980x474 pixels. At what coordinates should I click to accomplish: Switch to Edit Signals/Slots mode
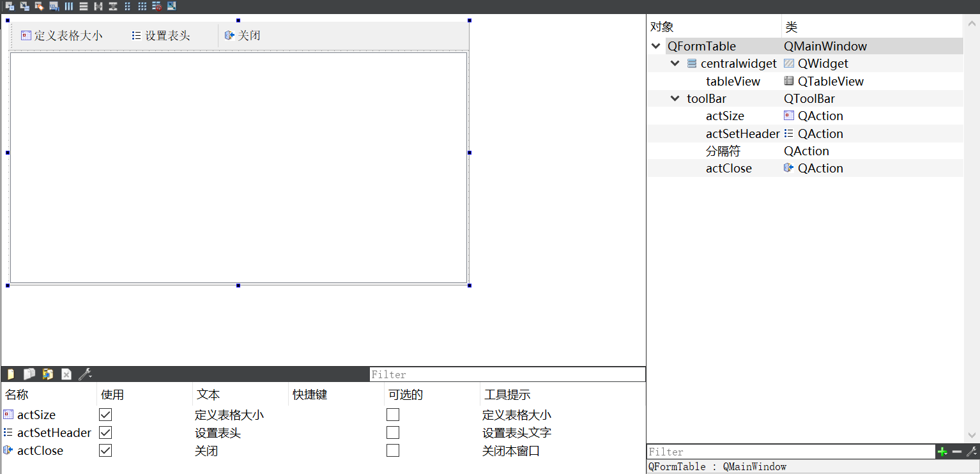(25, 6)
